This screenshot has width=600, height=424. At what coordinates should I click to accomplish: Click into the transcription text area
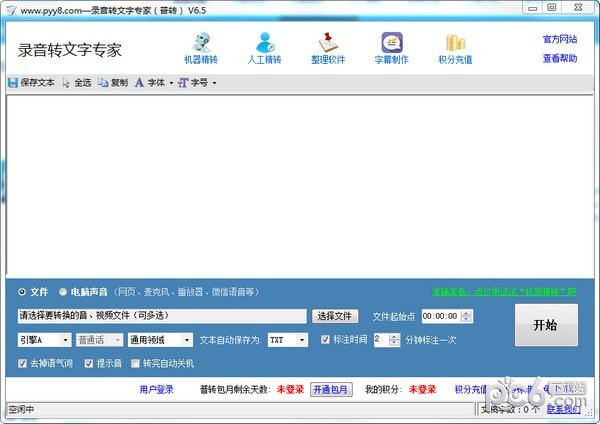(300, 185)
